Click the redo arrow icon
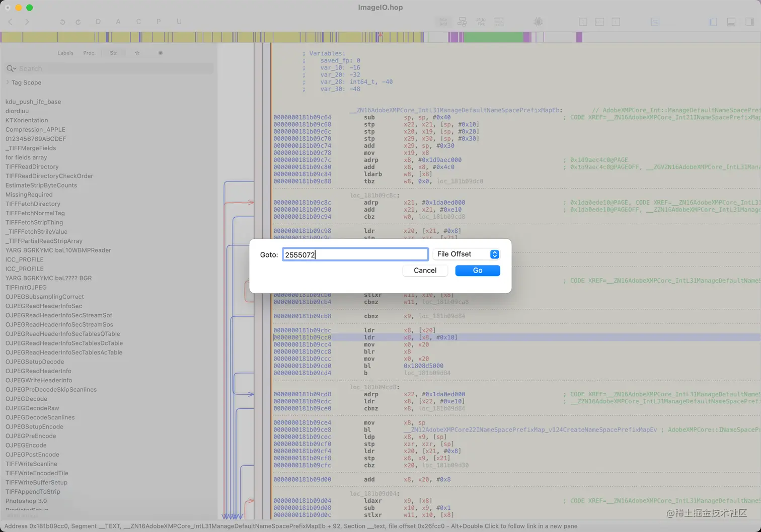This screenshot has width=761, height=532. (x=78, y=22)
